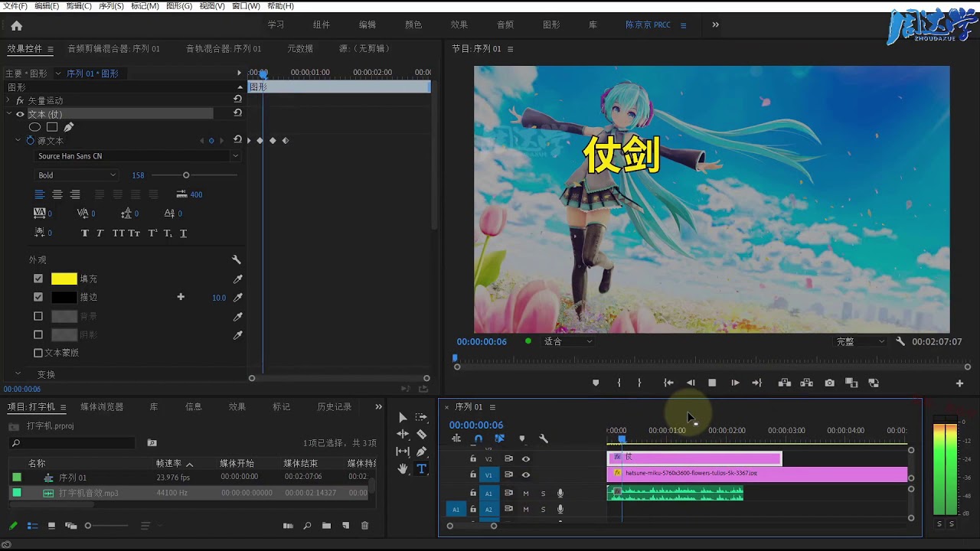Reset the 矢量运动 effect
The width and height of the screenshot is (980, 551).
[237, 99]
